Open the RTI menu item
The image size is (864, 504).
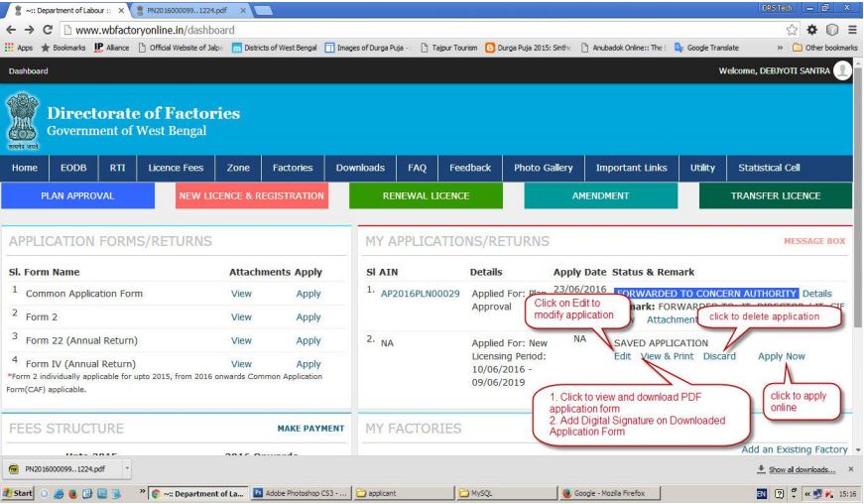pos(117,168)
